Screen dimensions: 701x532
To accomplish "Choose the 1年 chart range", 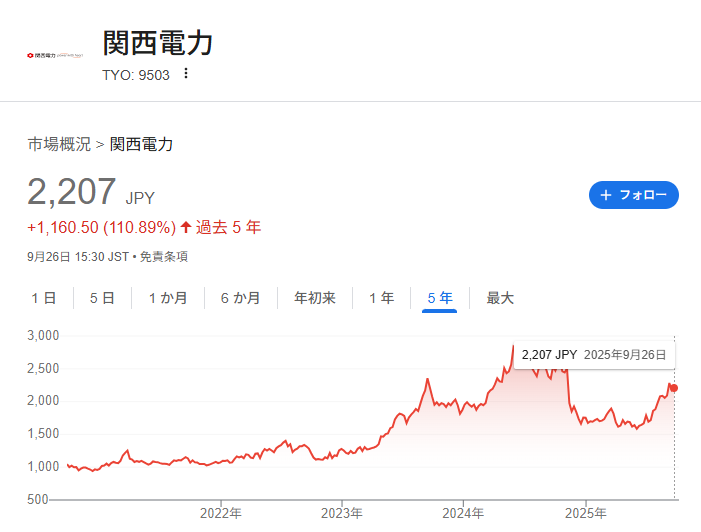I will coord(381,298).
